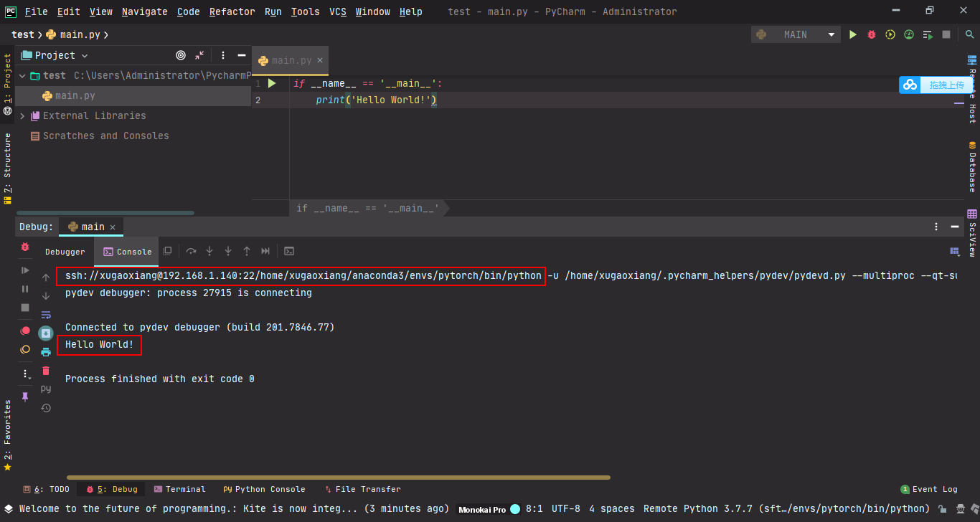The height and width of the screenshot is (522, 980).
Task: Print the console output
Action: click(46, 352)
